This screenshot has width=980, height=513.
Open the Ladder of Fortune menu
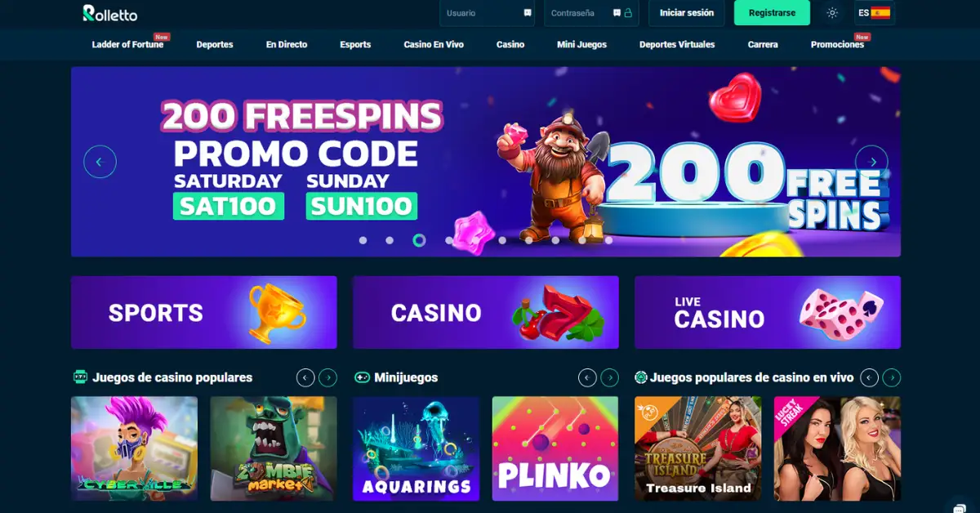tap(127, 44)
